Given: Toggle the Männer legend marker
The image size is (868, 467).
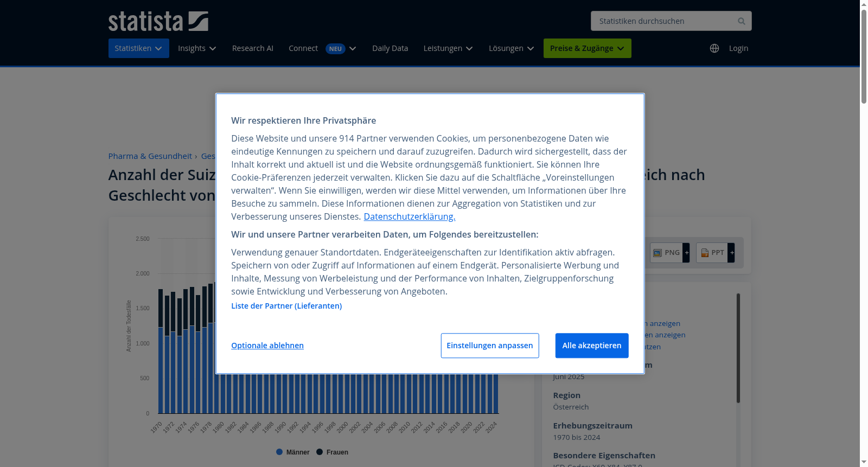Looking at the screenshot, I should [x=279, y=452].
